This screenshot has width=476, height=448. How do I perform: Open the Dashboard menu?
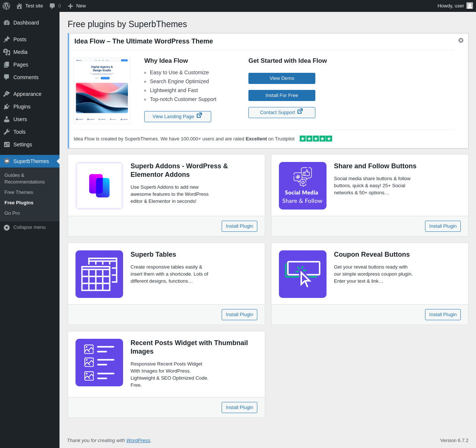[x=30, y=23]
